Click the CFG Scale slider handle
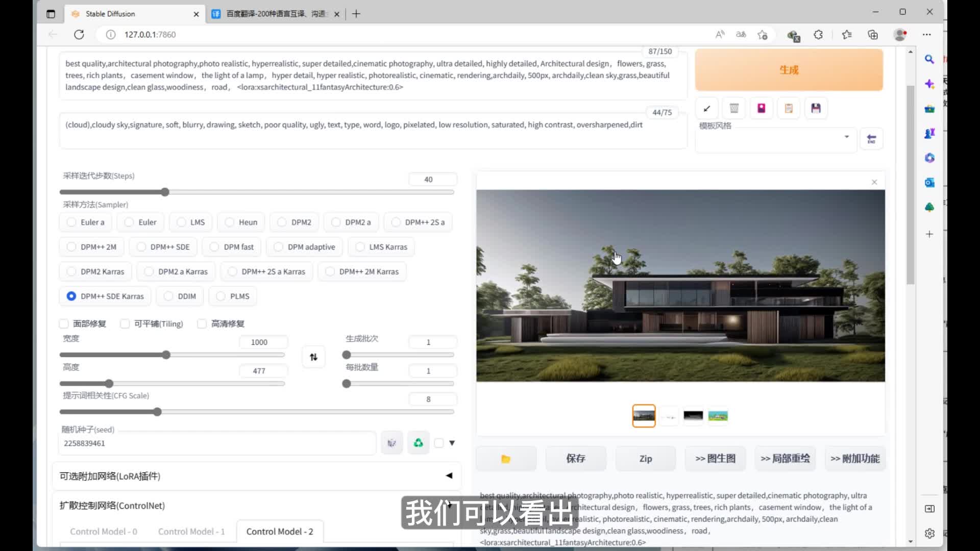The height and width of the screenshot is (551, 980). tap(157, 412)
